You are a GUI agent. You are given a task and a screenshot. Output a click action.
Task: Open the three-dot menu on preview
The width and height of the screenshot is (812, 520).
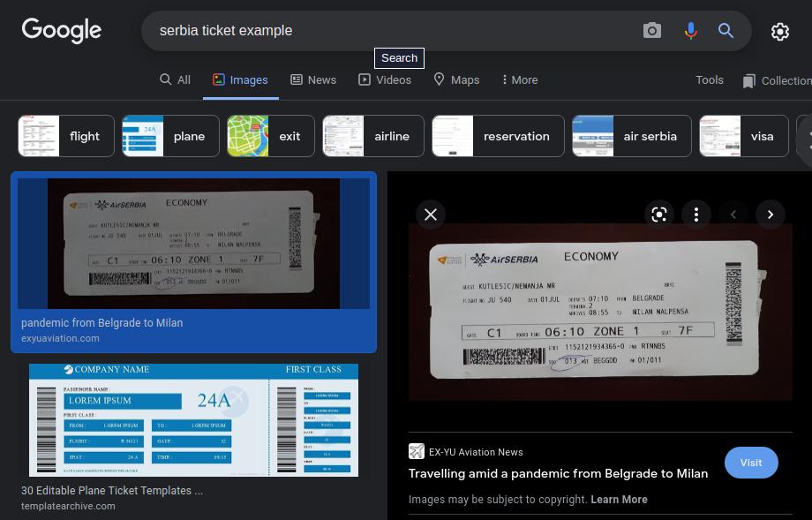[x=696, y=215]
